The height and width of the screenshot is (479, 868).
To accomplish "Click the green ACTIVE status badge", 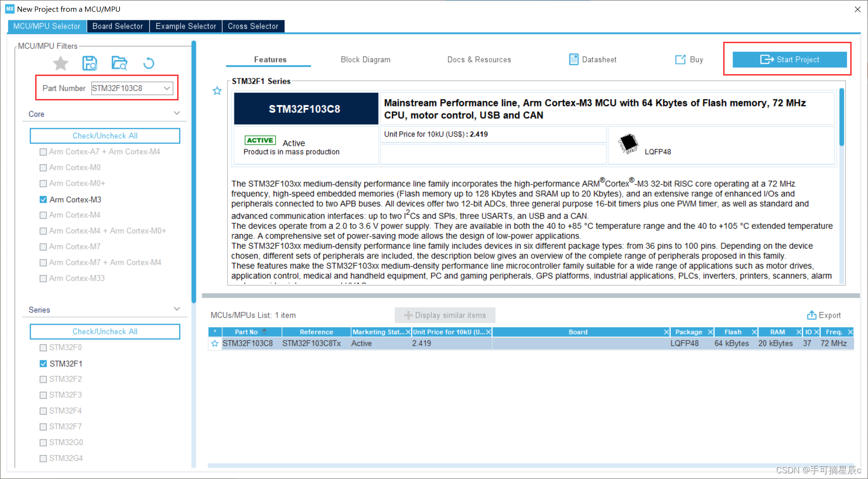I will 260,140.
